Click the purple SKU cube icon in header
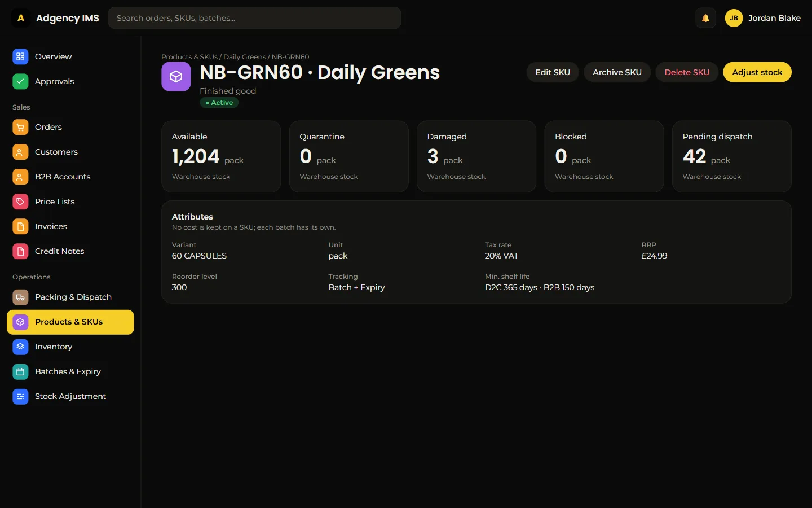This screenshot has height=508, width=812. tap(176, 76)
